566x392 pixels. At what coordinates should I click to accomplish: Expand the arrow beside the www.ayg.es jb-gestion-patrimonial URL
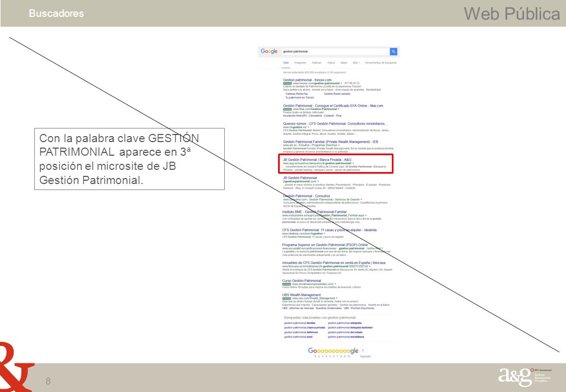click(353, 163)
